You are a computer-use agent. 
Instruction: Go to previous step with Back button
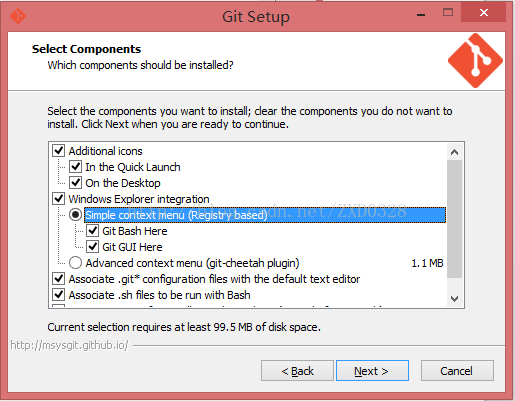click(x=297, y=370)
